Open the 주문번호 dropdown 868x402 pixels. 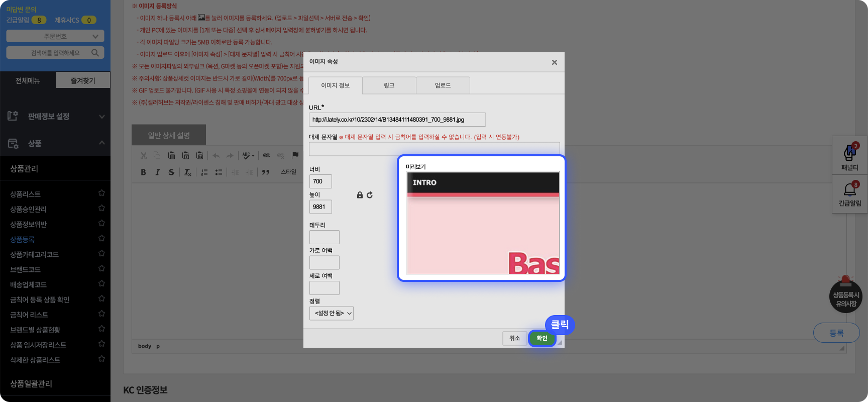[x=55, y=36]
